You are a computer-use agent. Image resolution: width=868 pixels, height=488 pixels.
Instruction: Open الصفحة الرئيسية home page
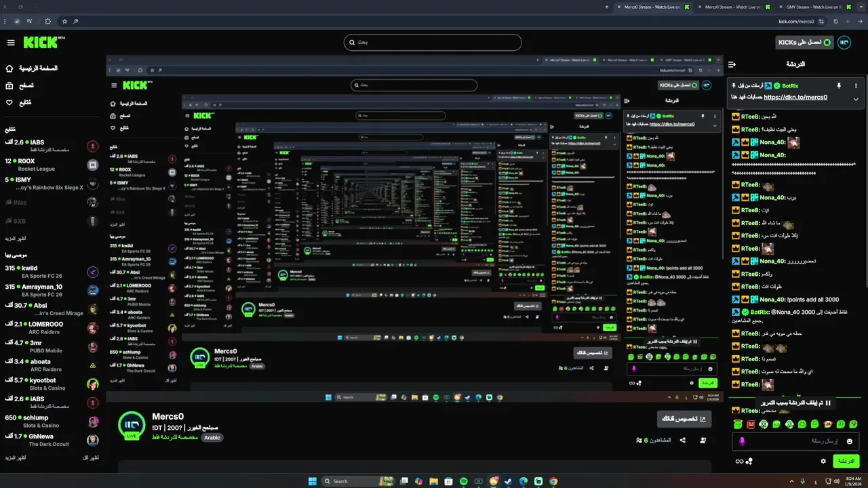tap(31, 68)
